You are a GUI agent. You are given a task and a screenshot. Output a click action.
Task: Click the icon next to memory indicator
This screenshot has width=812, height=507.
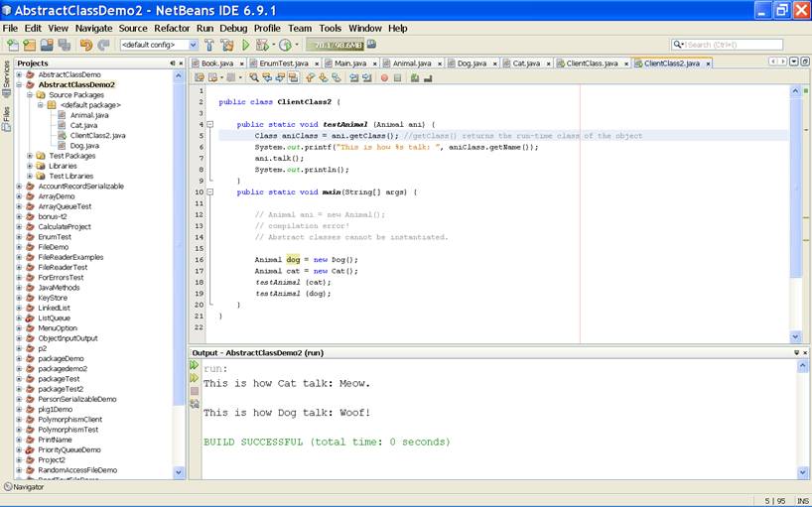coord(371,45)
